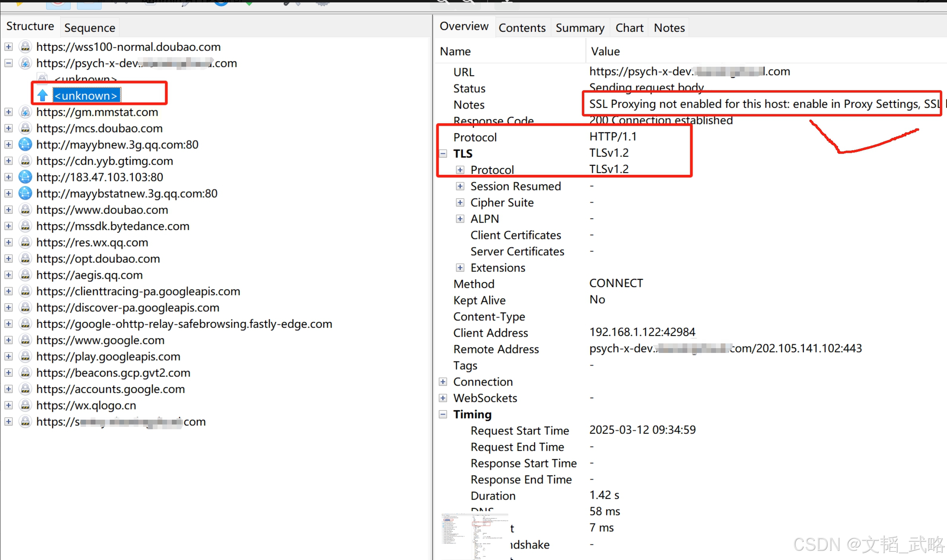The image size is (947, 560).
Task: Click the lock icon beside wss100-normal.doubao.com
Action: [25, 47]
